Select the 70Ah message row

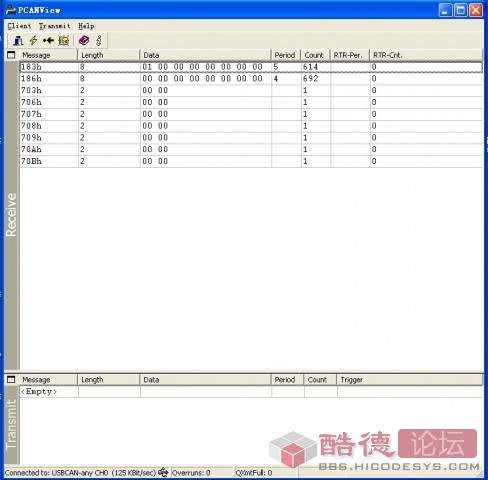coord(251,149)
